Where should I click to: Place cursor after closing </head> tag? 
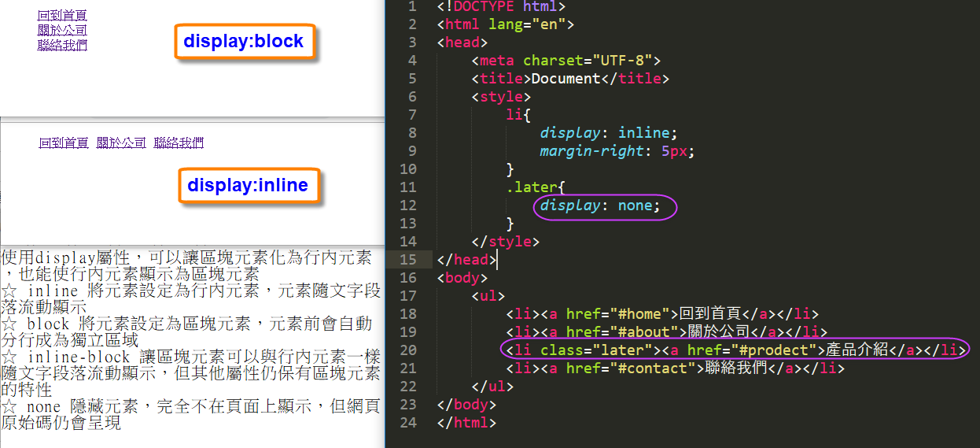coord(497,260)
